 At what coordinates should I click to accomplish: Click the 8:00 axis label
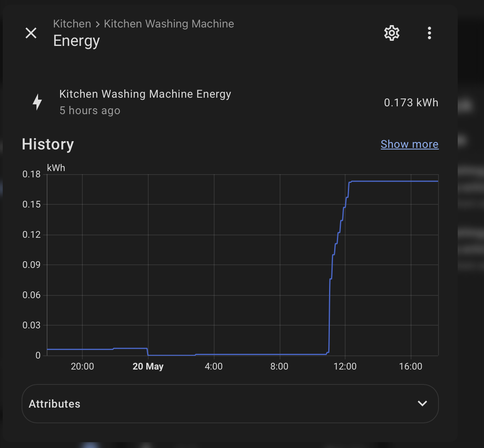[279, 366]
